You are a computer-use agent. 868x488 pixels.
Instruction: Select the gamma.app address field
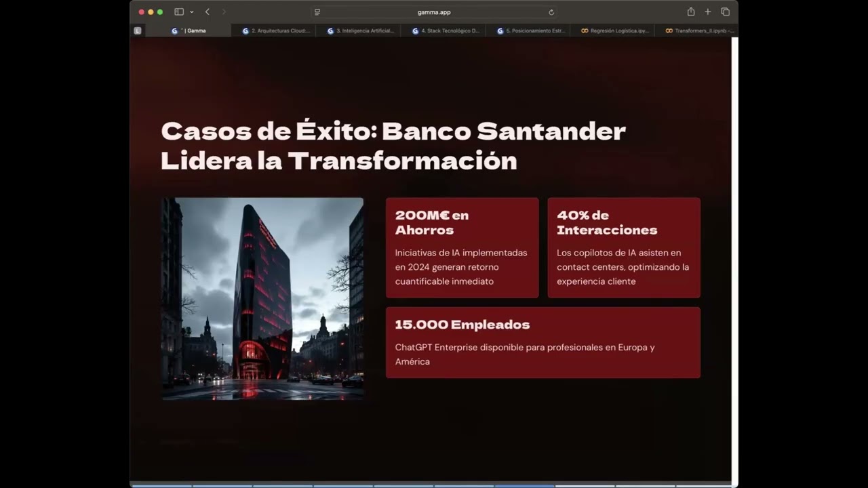(x=434, y=12)
